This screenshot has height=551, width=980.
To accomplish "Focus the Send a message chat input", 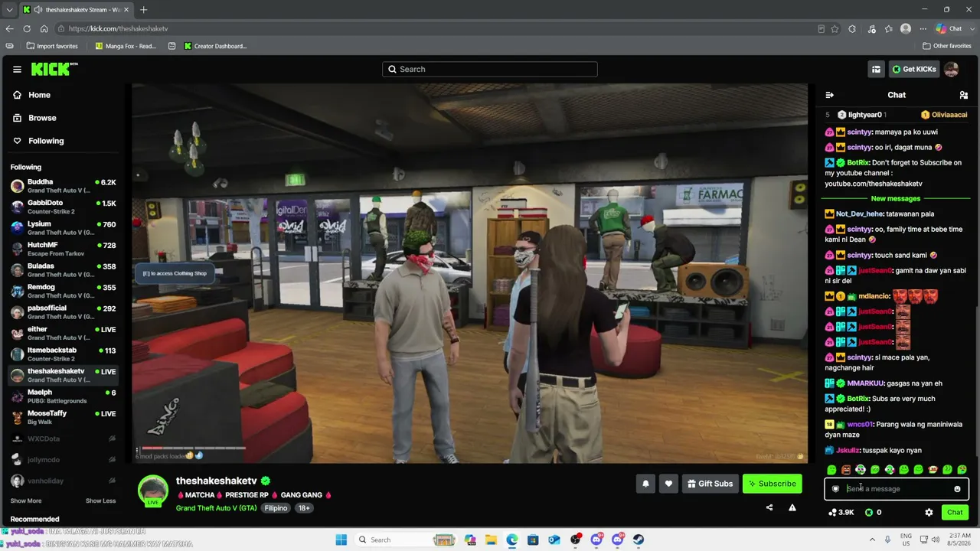I will (x=897, y=489).
